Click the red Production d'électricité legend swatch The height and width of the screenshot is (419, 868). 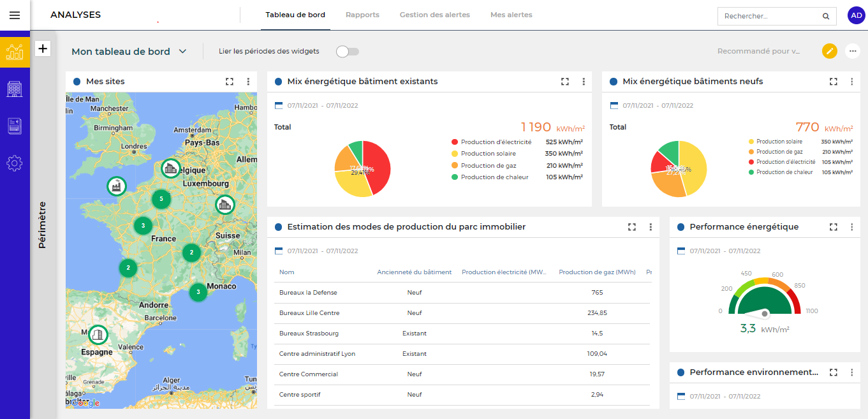pyautogui.click(x=455, y=142)
